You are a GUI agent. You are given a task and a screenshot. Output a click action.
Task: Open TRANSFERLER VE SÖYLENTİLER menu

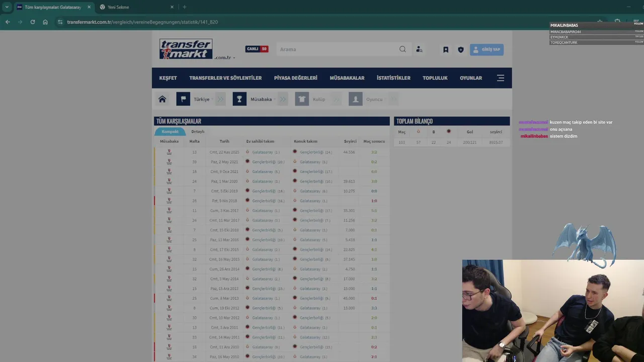[x=225, y=78]
